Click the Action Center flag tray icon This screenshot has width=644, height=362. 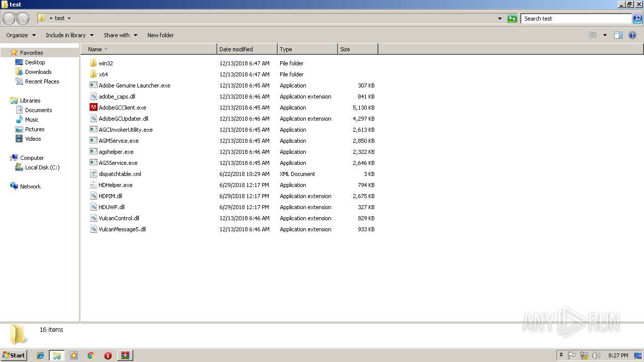pos(572,355)
